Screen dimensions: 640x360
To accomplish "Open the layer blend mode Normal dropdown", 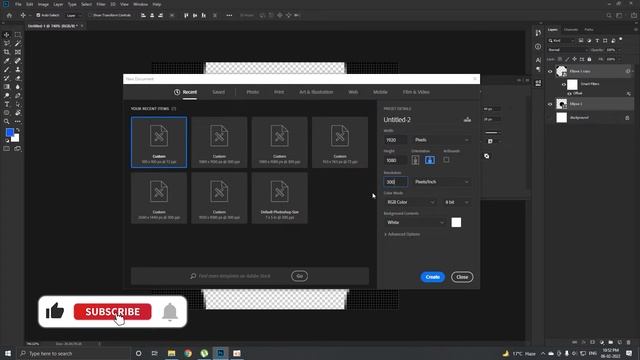I will (x=568, y=50).
